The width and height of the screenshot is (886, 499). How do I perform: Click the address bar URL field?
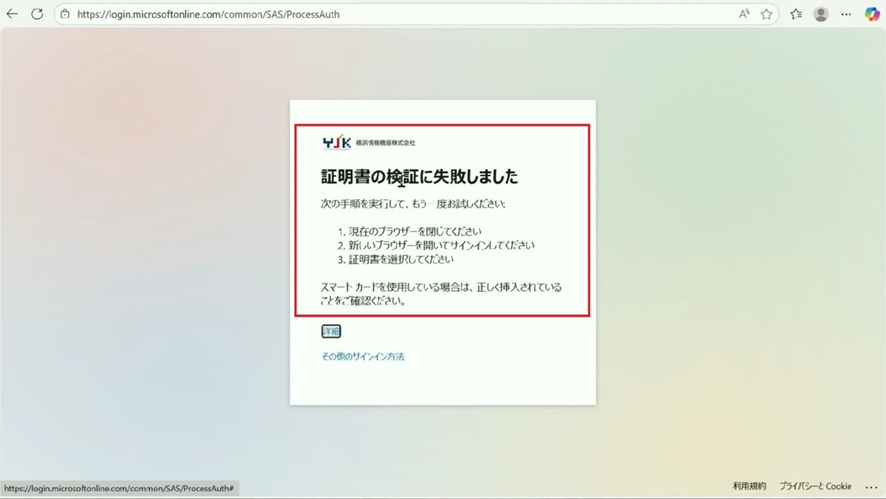400,15
